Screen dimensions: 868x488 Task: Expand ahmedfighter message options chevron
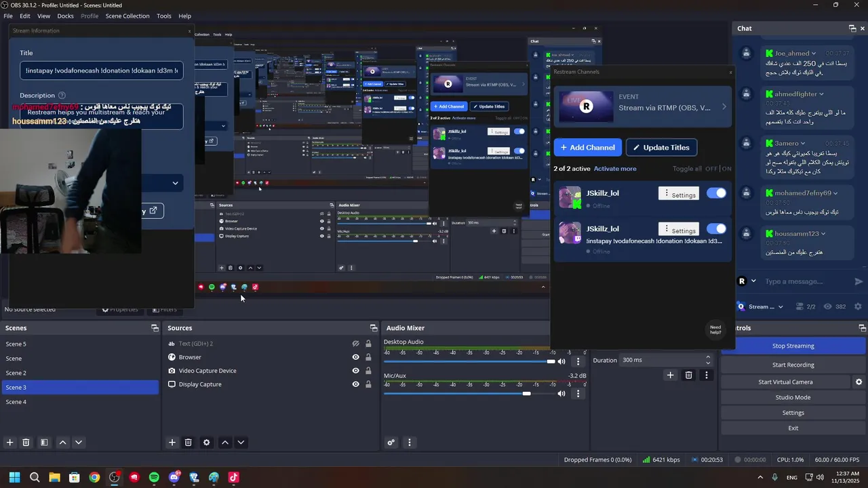[x=821, y=94]
